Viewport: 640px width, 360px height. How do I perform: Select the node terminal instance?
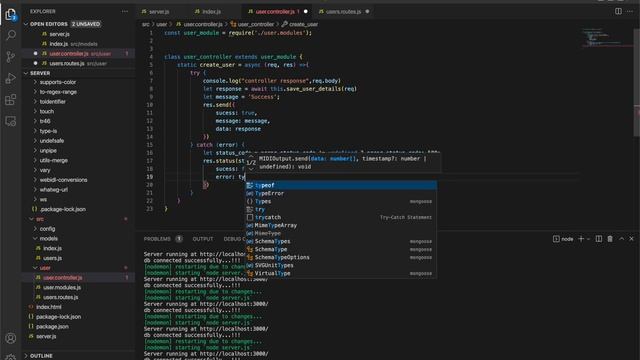(563, 239)
